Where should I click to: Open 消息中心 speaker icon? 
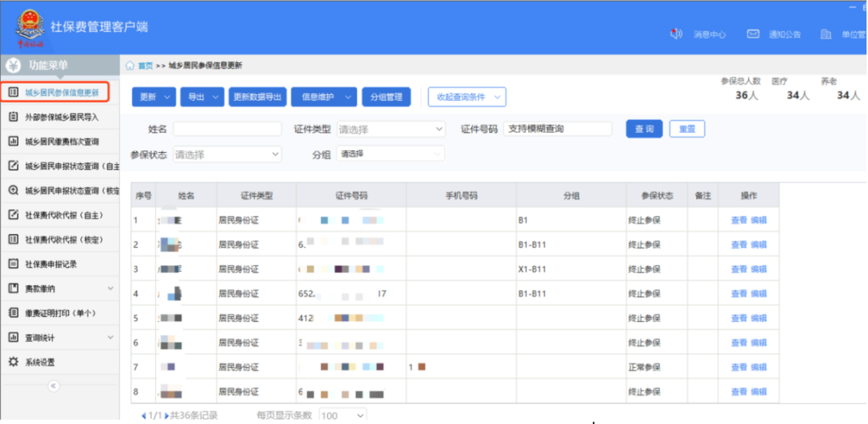pos(677,34)
